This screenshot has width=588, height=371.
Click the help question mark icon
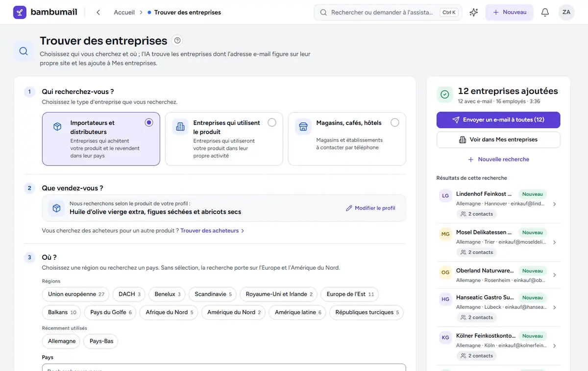(177, 41)
